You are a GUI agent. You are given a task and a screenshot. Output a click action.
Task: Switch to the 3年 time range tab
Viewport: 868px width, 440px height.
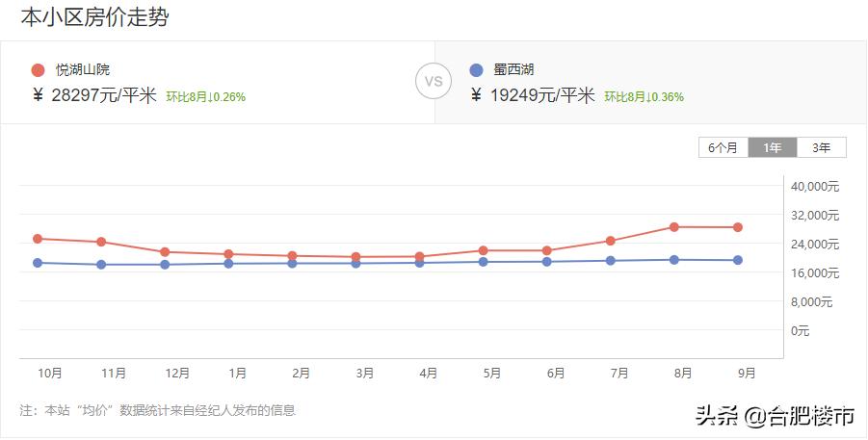click(822, 147)
